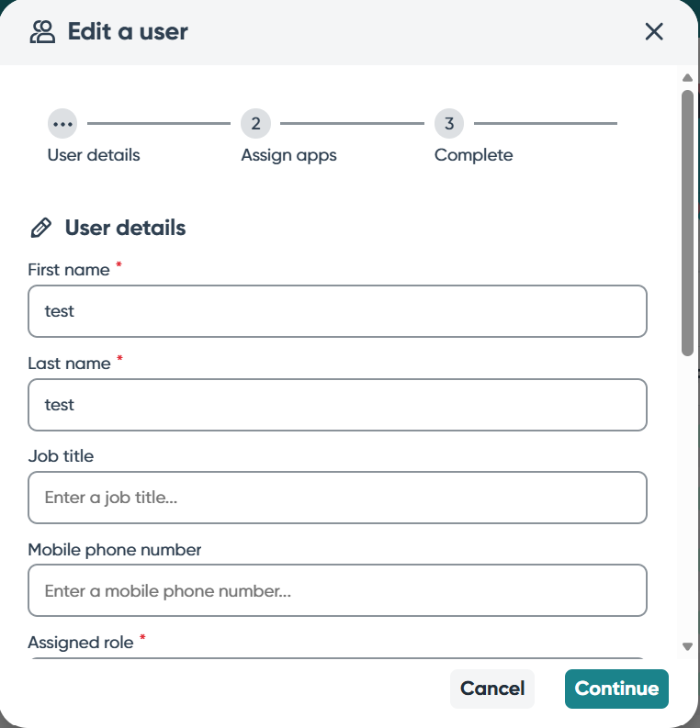Screen dimensions: 700x728
Task: Click into the Job title field
Action: (337, 498)
